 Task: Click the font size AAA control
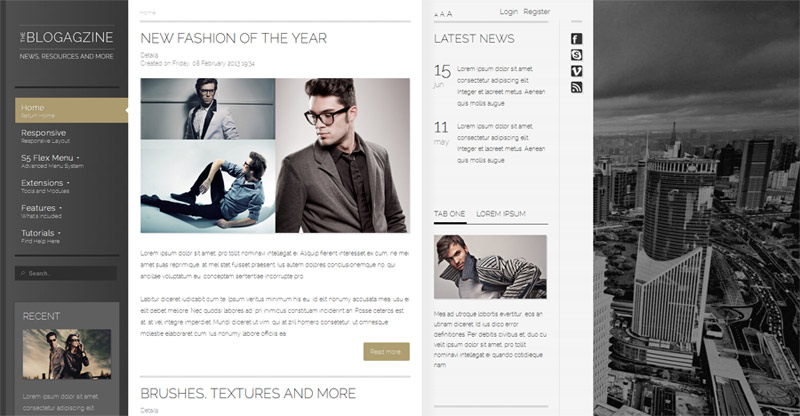coord(443,14)
